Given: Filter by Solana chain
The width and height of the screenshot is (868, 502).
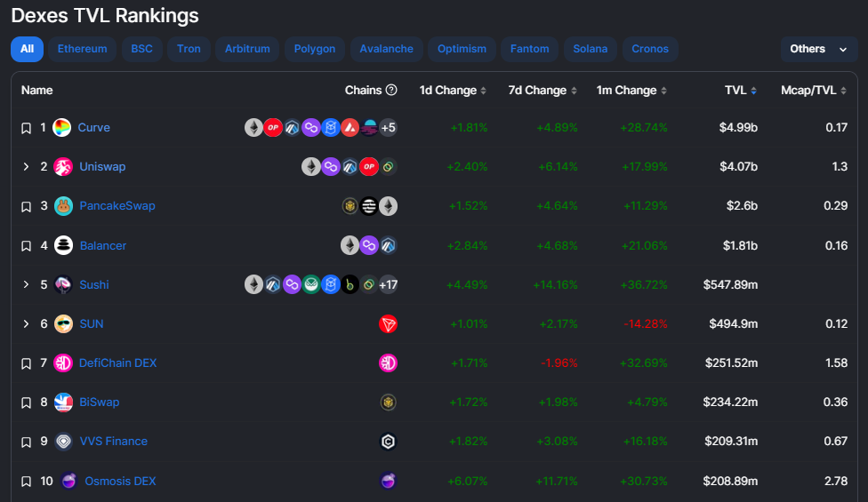Looking at the screenshot, I should 591,49.
